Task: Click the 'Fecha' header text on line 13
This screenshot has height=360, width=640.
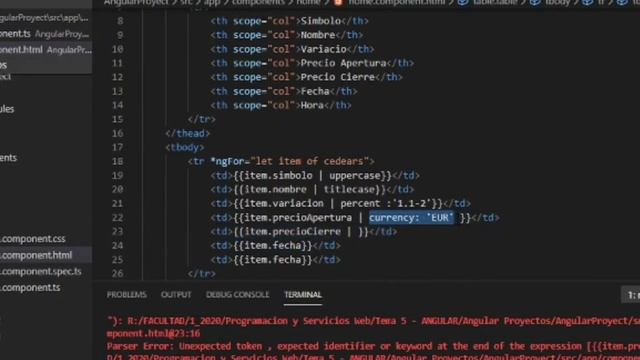Action: pos(315,91)
